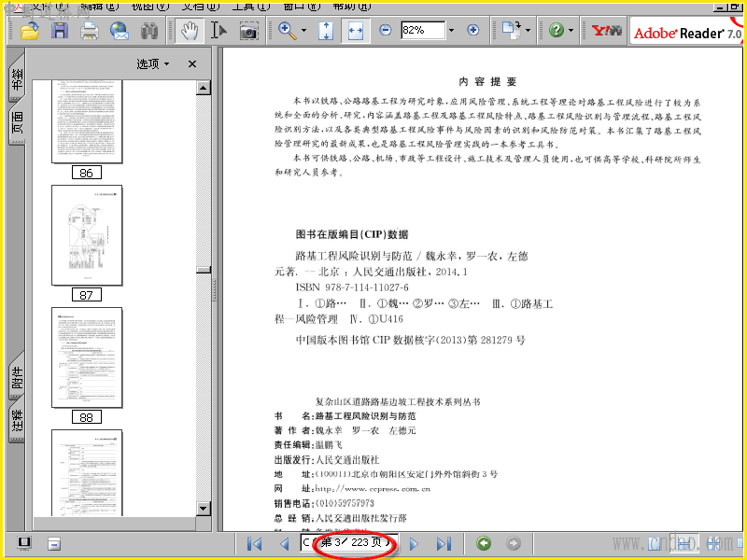Click the thumbnail panel scrollbar thumb
The image size is (747, 560).
coord(204,270)
